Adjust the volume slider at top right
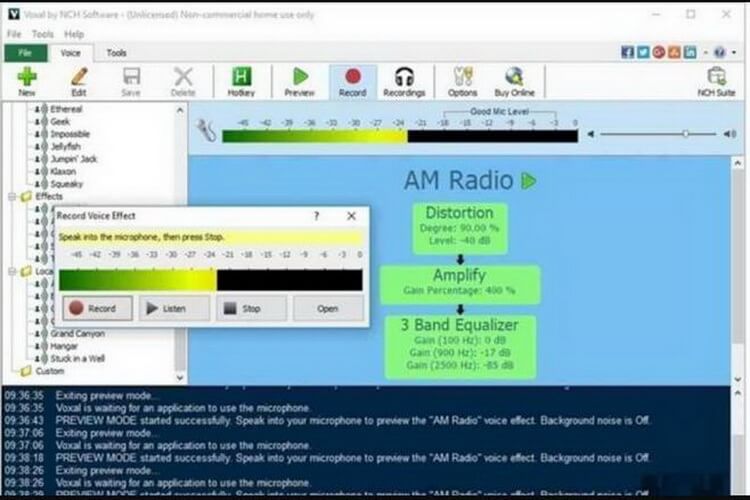This screenshot has height=500, width=750. [x=685, y=133]
